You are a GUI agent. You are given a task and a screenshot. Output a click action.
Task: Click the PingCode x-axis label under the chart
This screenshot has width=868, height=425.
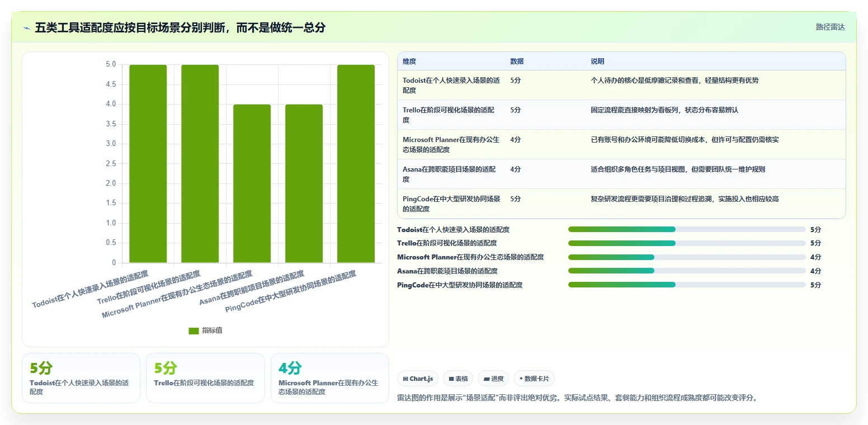290,292
